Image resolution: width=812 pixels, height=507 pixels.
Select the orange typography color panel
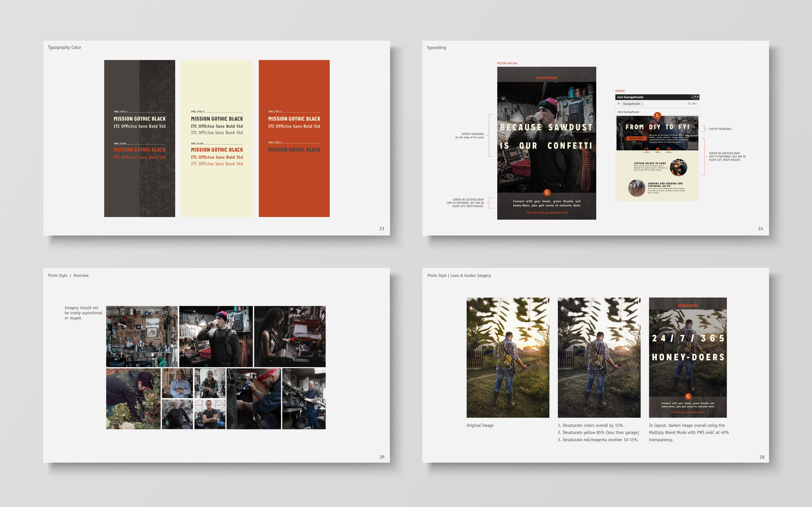[294, 139]
